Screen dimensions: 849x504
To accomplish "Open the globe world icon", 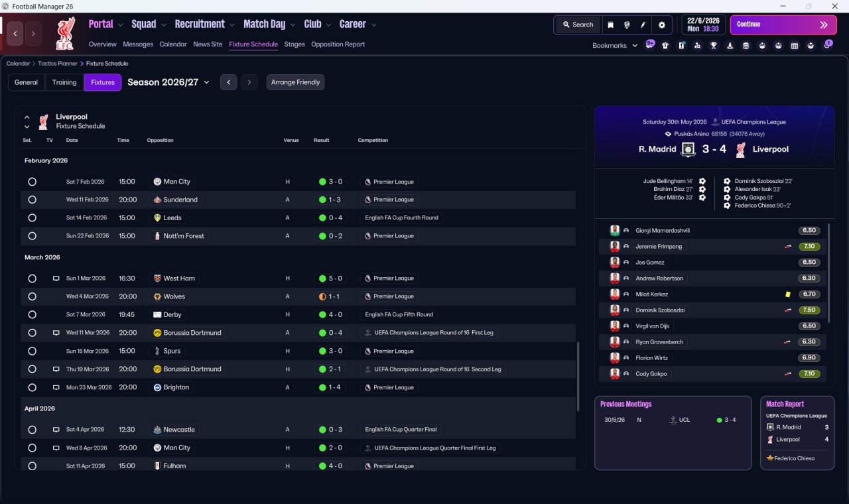I will pyautogui.click(x=627, y=25).
